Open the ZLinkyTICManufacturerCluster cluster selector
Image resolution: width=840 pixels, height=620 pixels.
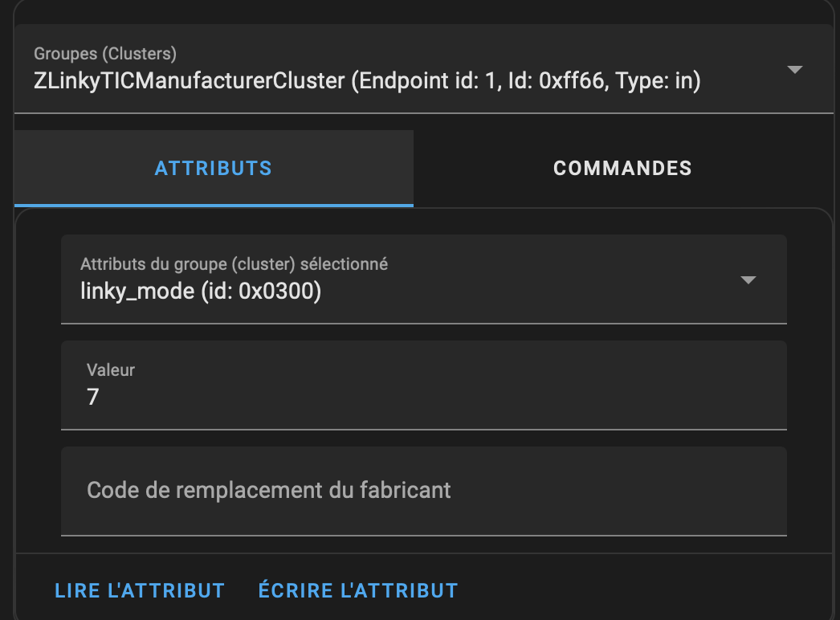tap(367, 80)
